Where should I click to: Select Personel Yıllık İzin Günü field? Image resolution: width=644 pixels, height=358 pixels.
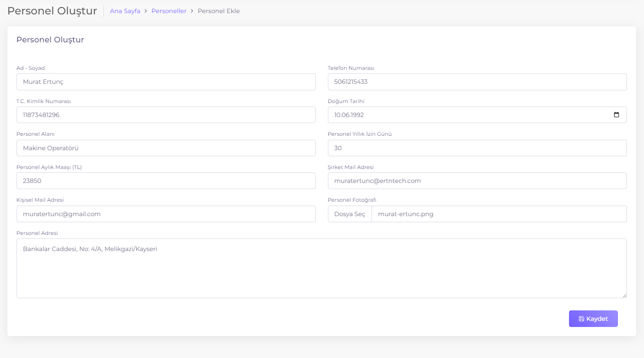pos(477,148)
